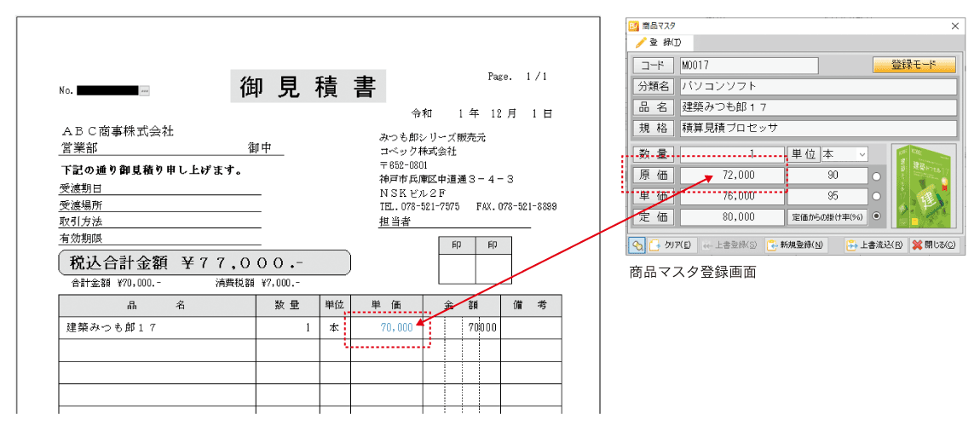
Task: Click the 建築みつも郎１７ item name cell
Action: 158,327
